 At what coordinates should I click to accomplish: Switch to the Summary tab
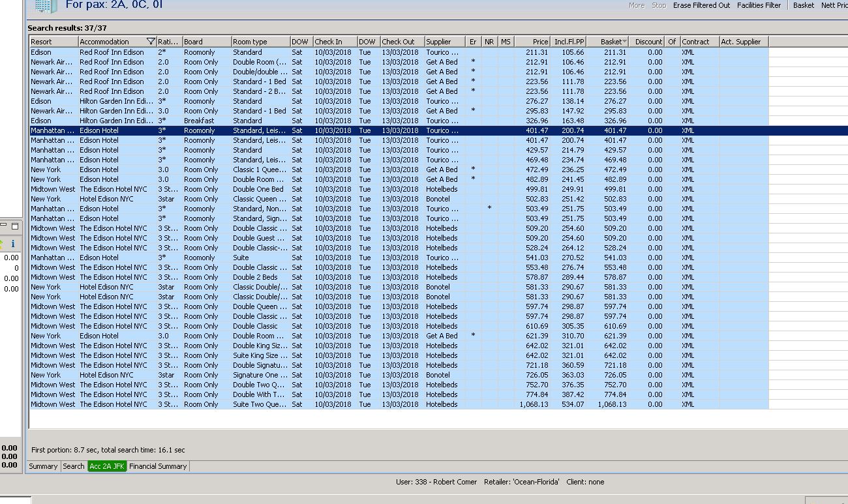point(43,466)
